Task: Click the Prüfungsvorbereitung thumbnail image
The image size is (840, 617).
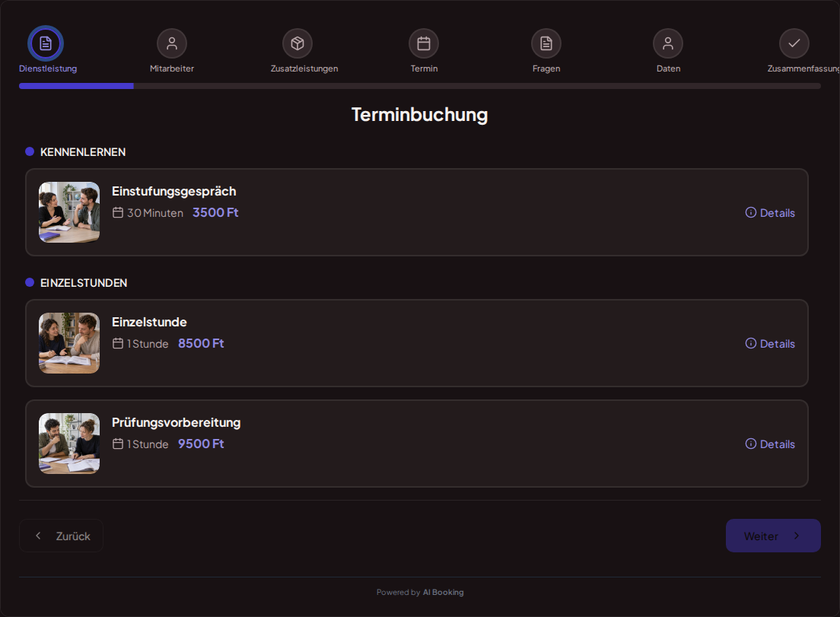Action: 69,444
